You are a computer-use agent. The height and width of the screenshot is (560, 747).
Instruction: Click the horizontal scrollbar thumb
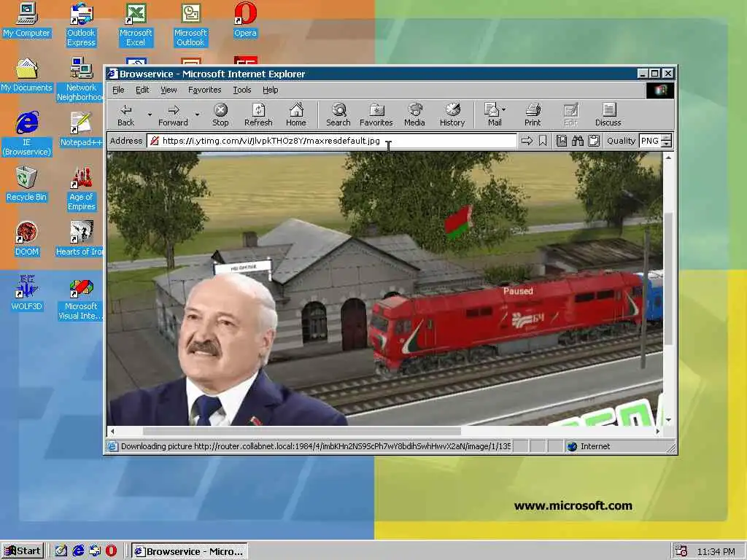(301, 431)
